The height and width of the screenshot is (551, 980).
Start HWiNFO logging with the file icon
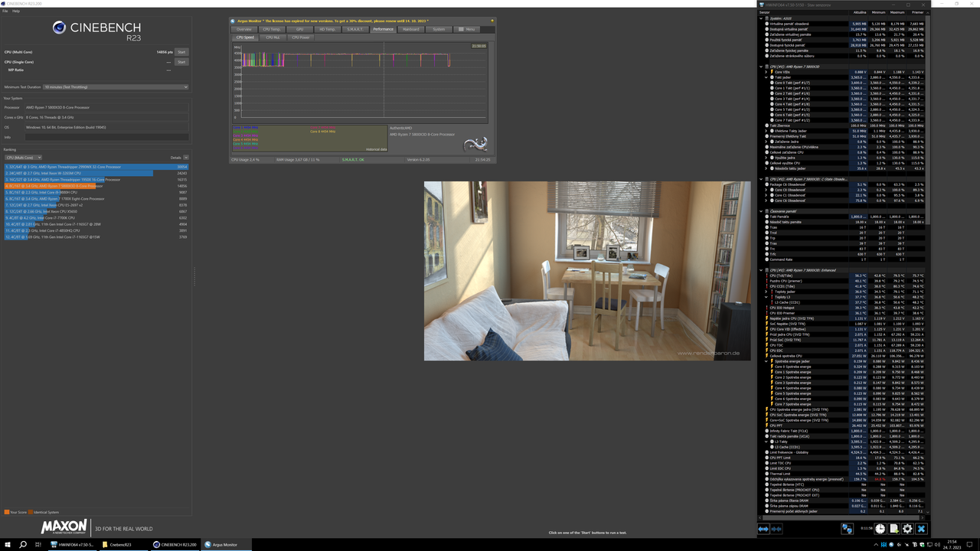893,529
